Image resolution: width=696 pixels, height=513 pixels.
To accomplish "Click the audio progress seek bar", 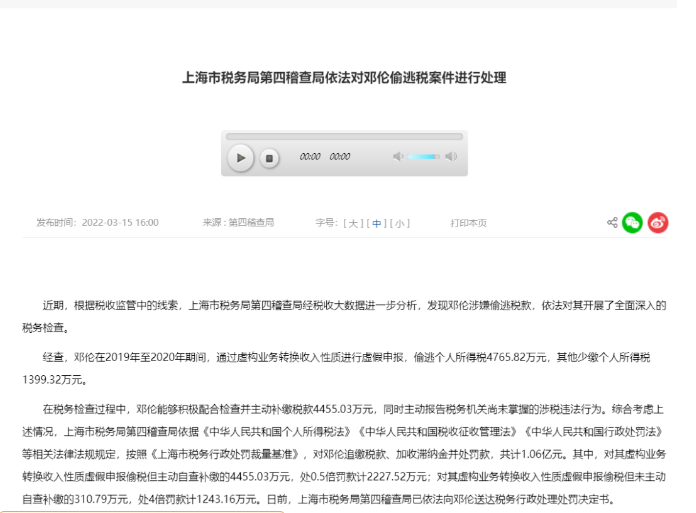I will [x=344, y=136].
